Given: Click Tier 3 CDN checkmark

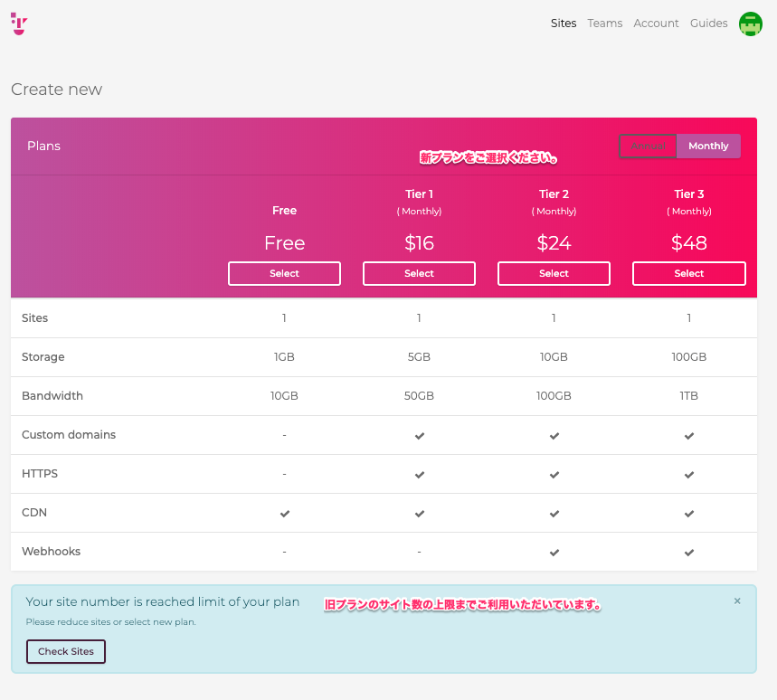Looking at the screenshot, I should coord(688,514).
